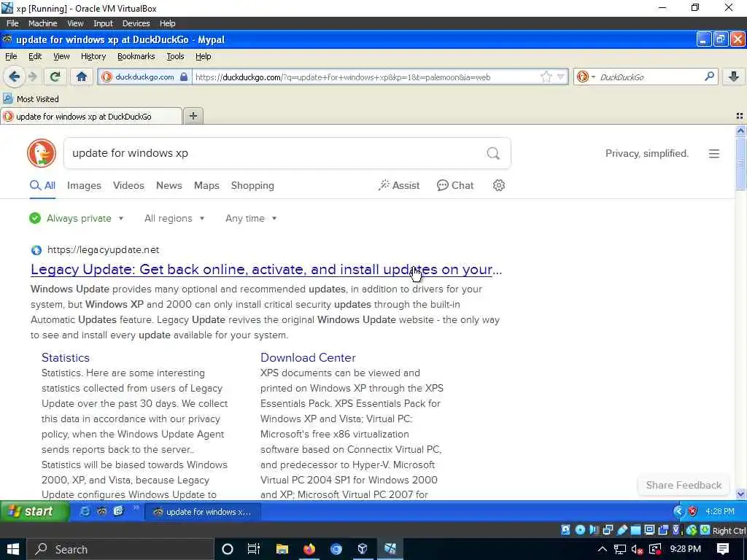This screenshot has width=747, height=560.
Task: Click the magnifier in the DuckDuckGo search box
Action: pyautogui.click(x=709, y=76)
